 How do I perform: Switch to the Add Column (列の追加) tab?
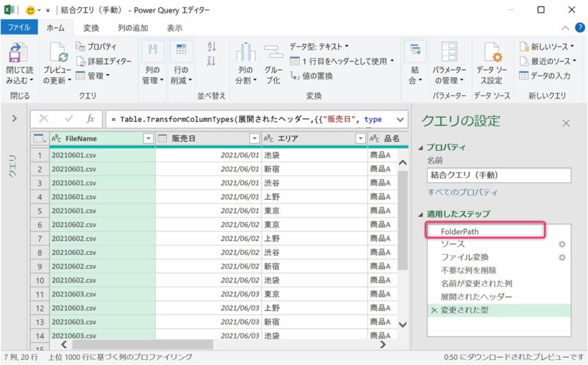133,28
